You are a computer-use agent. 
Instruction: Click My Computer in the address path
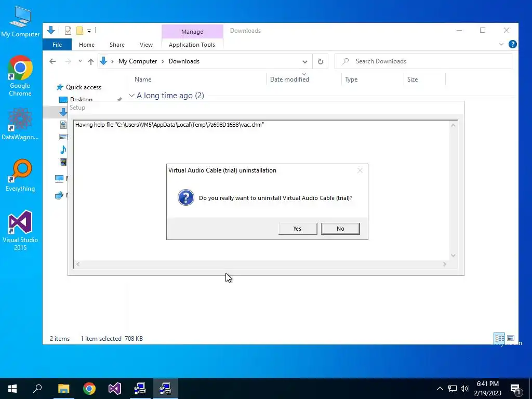137,61
